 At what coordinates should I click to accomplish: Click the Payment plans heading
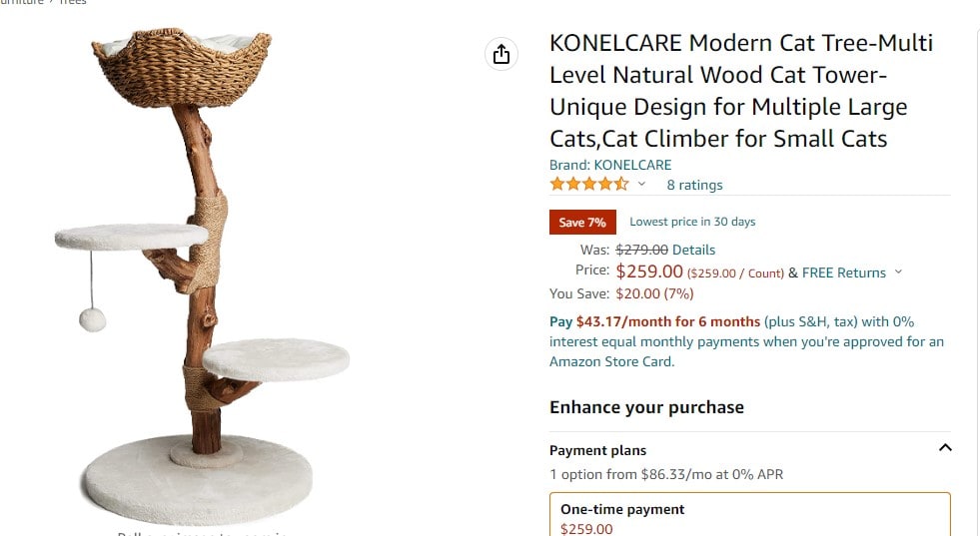[597, 450]
